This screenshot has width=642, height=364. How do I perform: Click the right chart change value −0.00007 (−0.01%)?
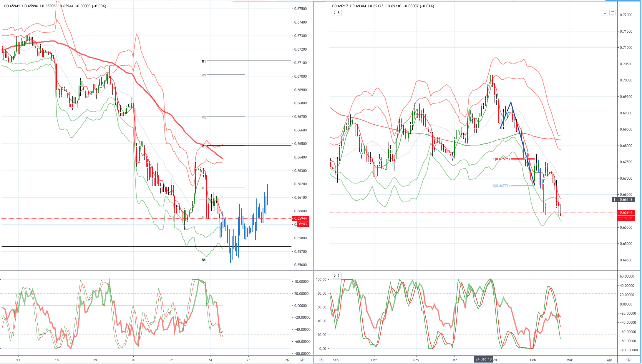(x=418, y=6)
